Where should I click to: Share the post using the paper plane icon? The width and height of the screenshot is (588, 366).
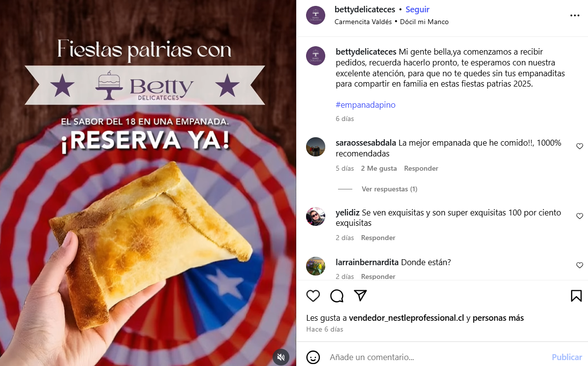(360, 296)
